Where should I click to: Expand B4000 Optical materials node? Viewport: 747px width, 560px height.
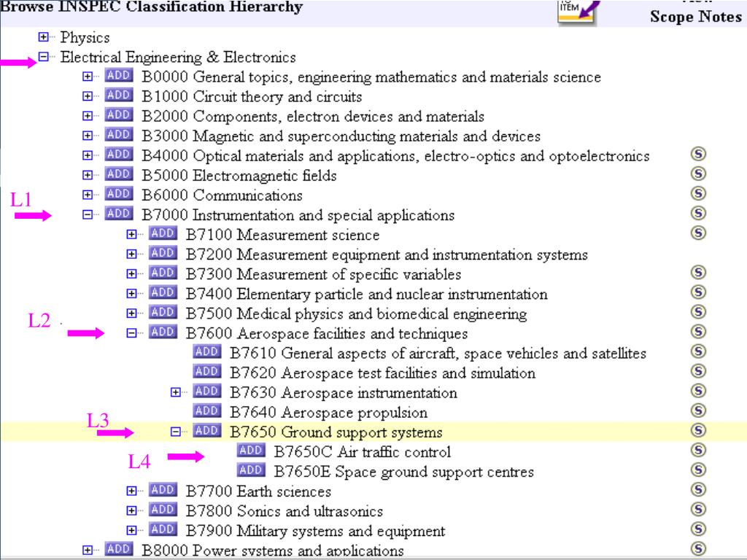[88, 155]
